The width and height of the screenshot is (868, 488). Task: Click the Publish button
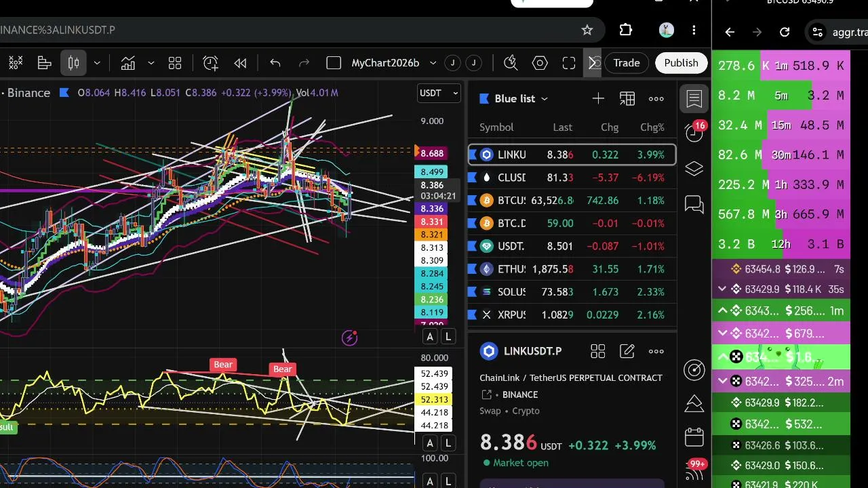(x=681, y=63)
